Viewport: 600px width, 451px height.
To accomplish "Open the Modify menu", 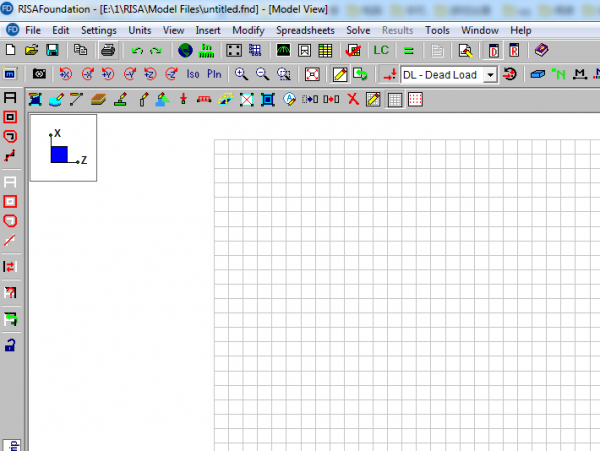I will [248, 30].
